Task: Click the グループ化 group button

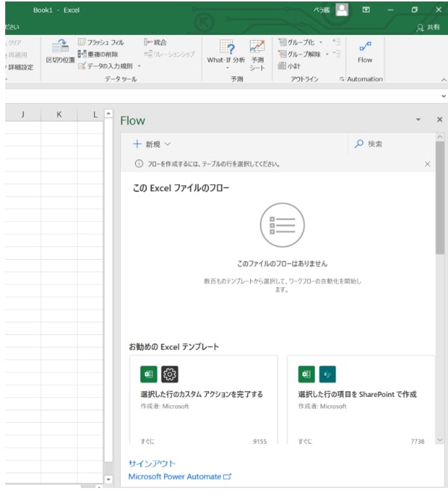Action: tap(296, 42)
